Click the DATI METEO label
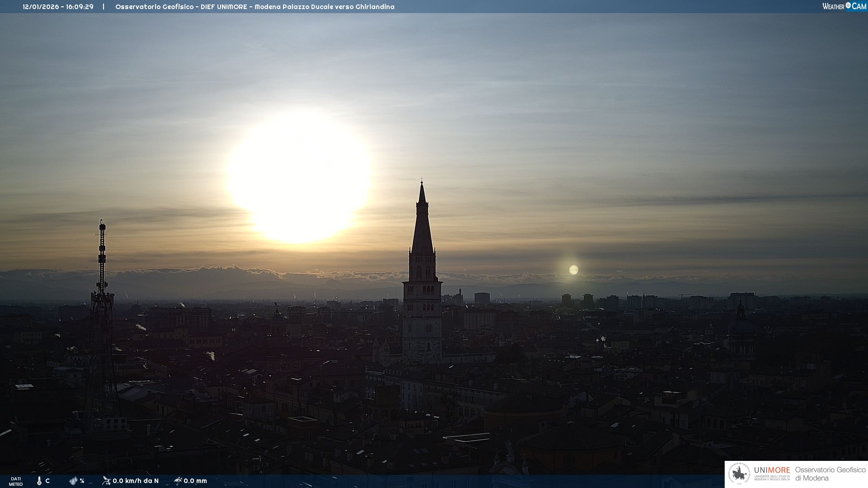The height and width of the screenshot is (488, 868). 16,481
